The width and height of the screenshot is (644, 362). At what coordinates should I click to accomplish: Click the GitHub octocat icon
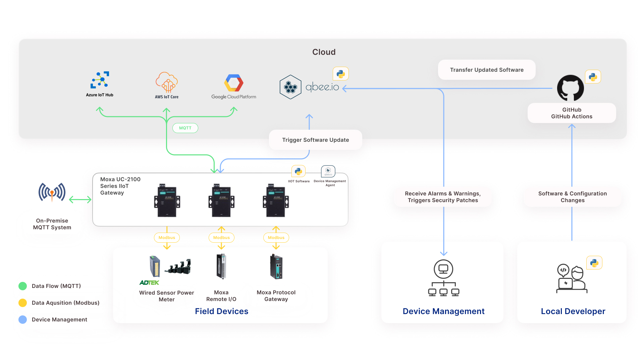[571, 88]
